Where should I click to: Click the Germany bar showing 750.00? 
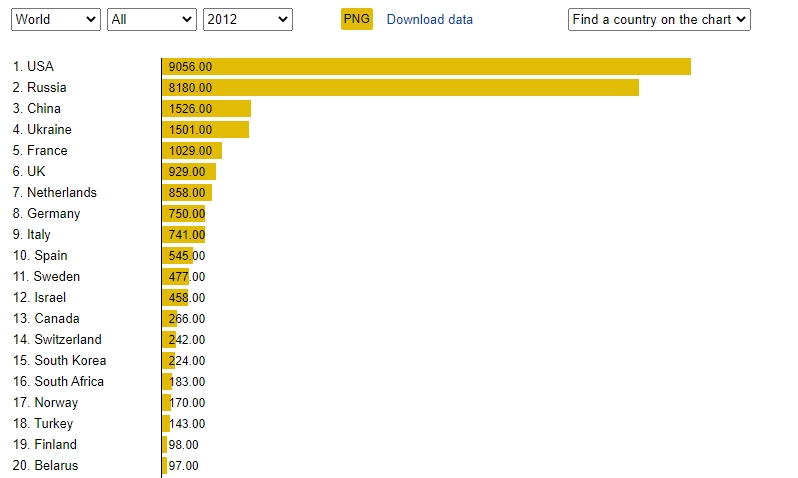pyautogui.click(x=184, y=213)
